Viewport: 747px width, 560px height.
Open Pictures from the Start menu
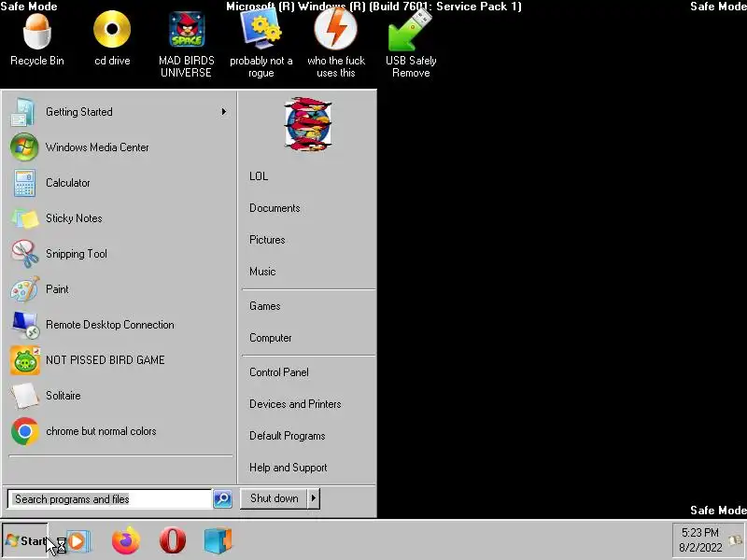pyautogui.click(x=267, y=240)
